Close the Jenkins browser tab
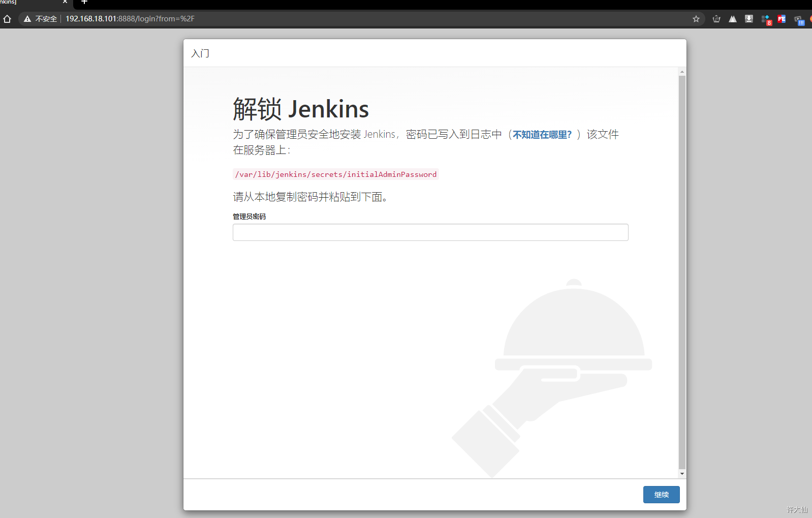Viewport: 812px width, 518px height. click(x=65, y=2)
